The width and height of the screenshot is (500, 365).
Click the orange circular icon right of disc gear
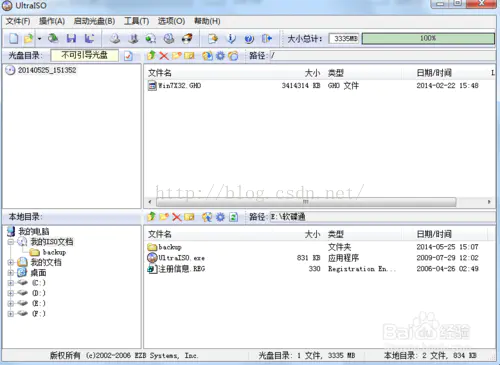(x=233, y=55)
